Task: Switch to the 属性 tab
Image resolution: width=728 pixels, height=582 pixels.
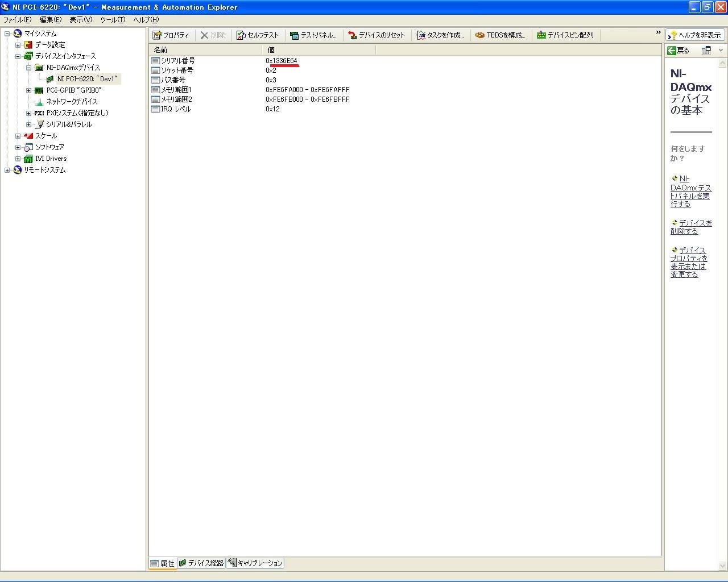Action: tap(163, 563)
